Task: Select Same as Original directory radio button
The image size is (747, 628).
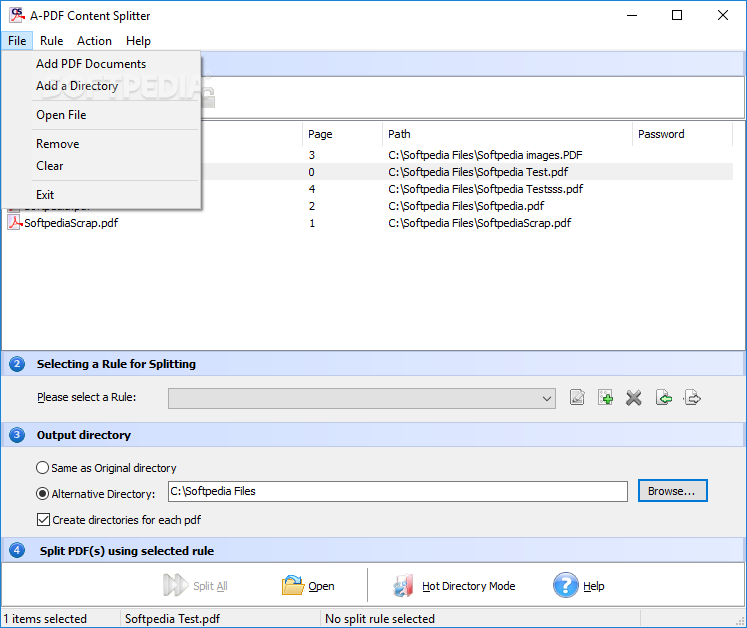Action: coord(42,468)
